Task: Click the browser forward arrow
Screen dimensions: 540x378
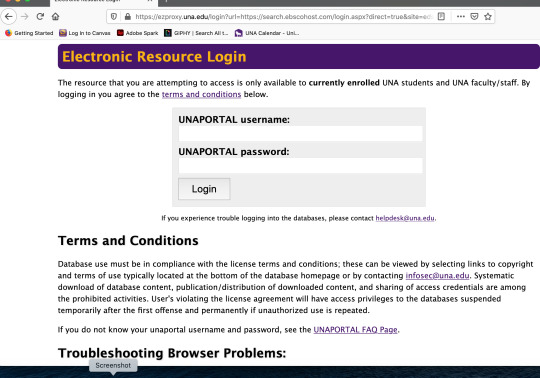Action: tap(25, 16)
